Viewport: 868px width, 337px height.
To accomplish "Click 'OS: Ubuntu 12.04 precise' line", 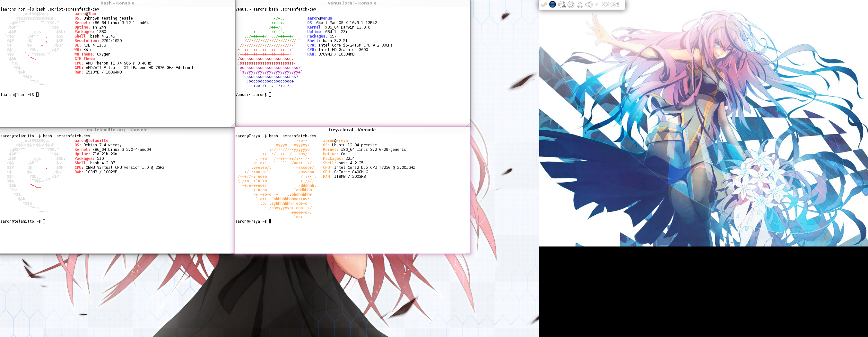I will 350,145.
